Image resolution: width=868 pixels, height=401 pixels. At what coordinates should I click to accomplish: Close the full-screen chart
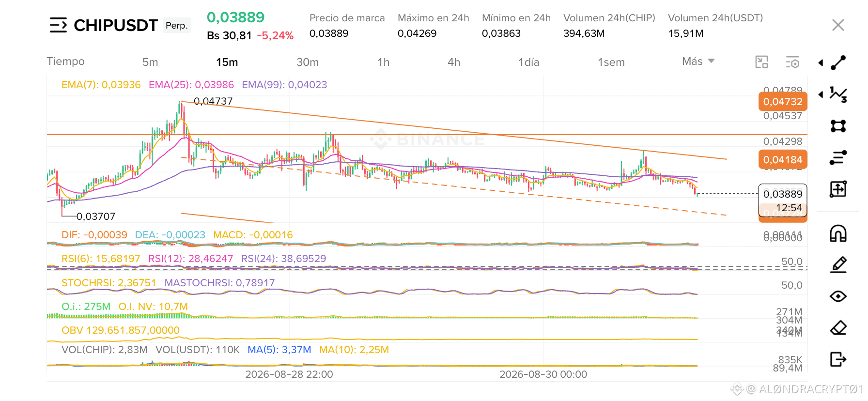pyautogui.click(x=838, y=25)
